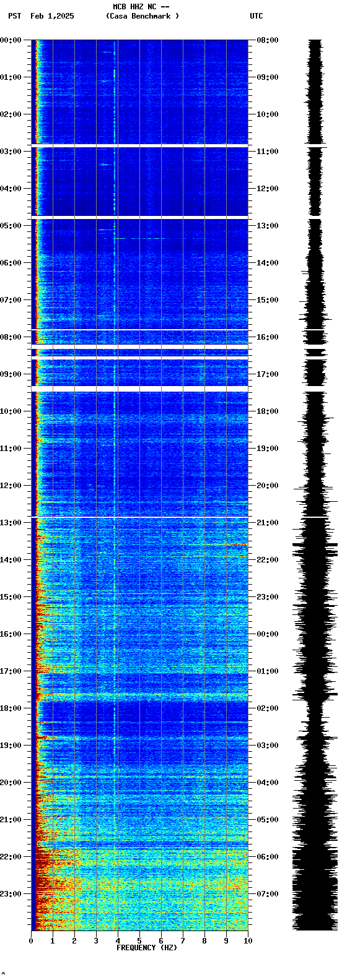The height and width of the screenshot is (980, 342).
Task: Click the UTC axis "10:00" time label
Action: pyautogui.click(x=268, y=114)
